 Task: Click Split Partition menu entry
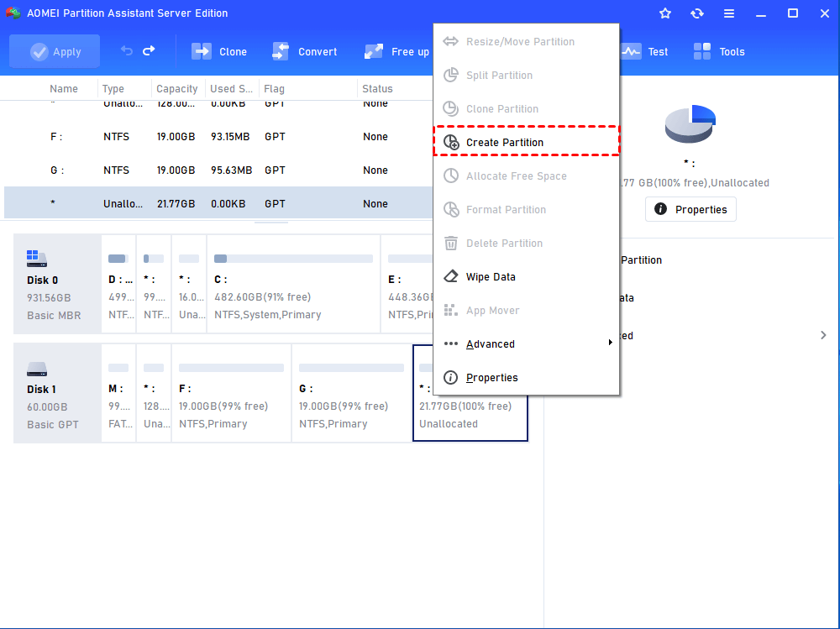526,75
